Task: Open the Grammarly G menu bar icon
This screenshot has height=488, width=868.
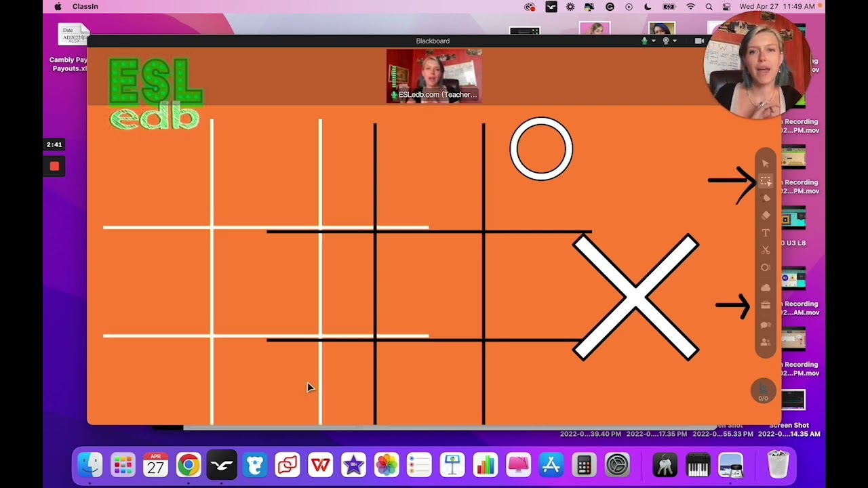Action: [610, 6]
